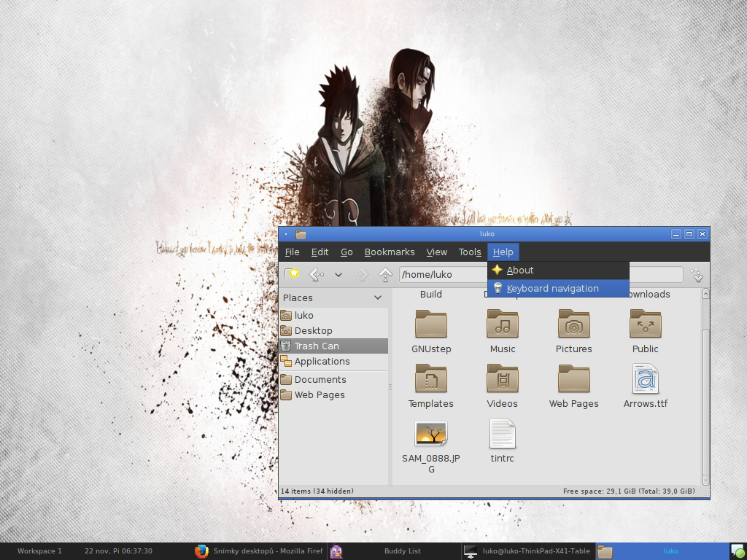The width and height of the screenshot is (747, 560).
Task: Switch to Buddy List taskbar entry
Action: click(393, 551)
